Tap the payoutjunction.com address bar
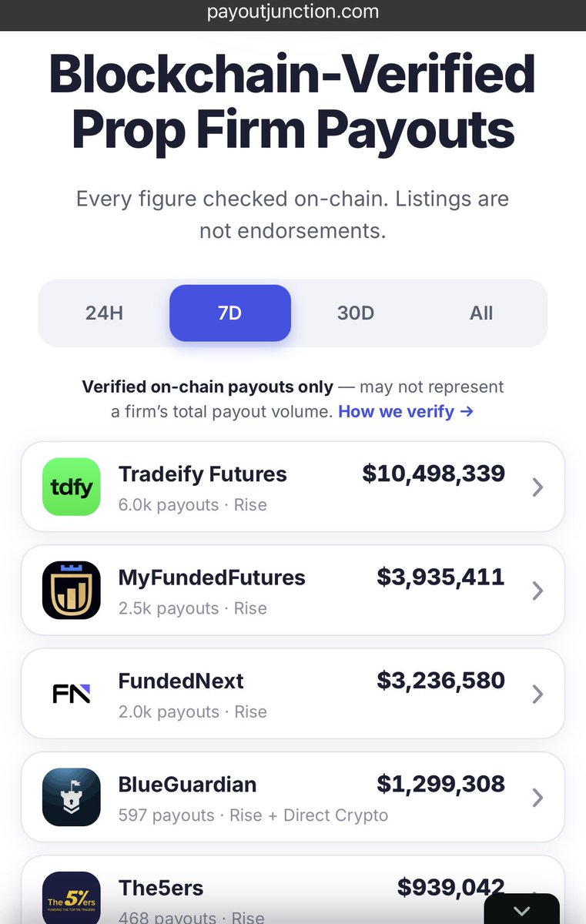Screen dimensions: 586x924 tap(293, 12)
